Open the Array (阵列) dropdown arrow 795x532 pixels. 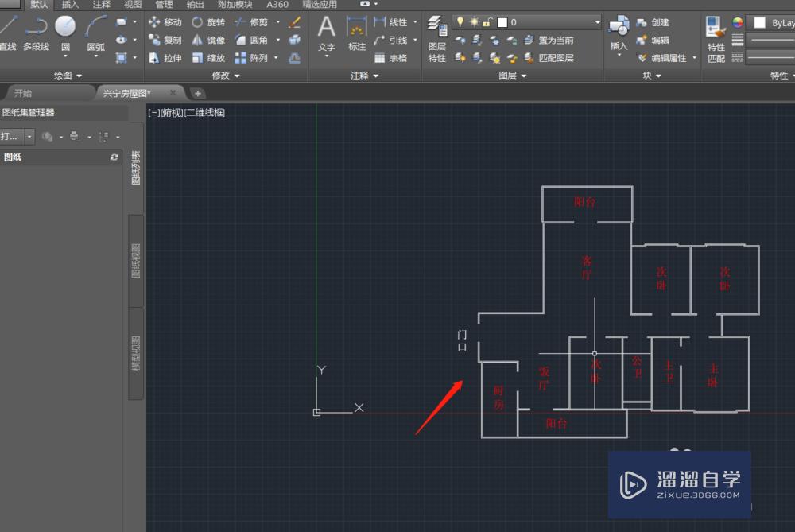point(274,57)
